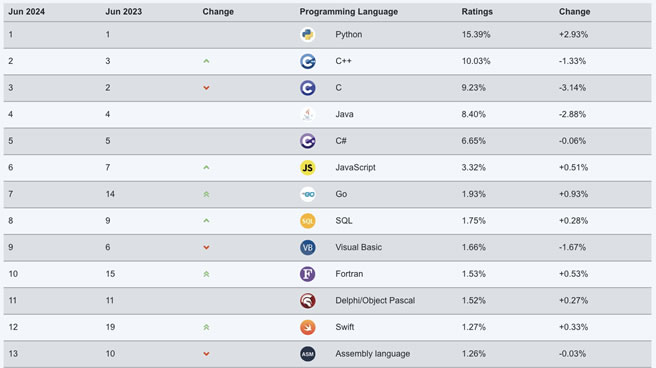Click the double up arrow in the Go row
This screenshot has width=656, height=368.
(206, 194)
